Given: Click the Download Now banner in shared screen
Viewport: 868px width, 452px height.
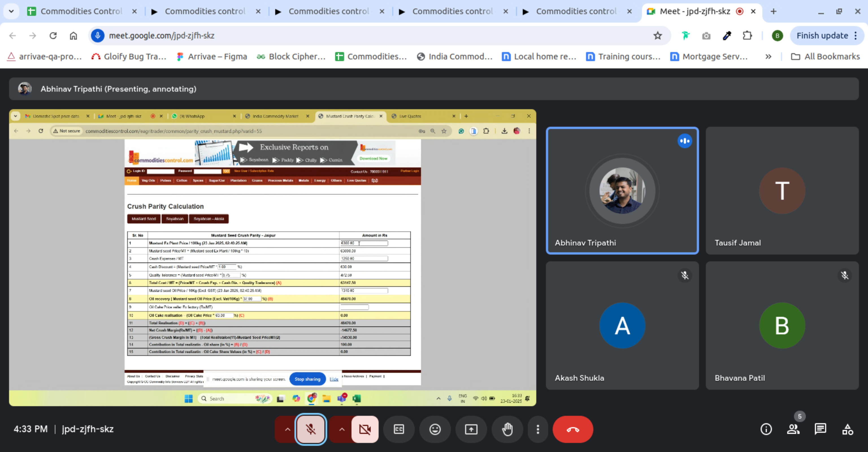Looking at the screenshot, I should [373, 158].
